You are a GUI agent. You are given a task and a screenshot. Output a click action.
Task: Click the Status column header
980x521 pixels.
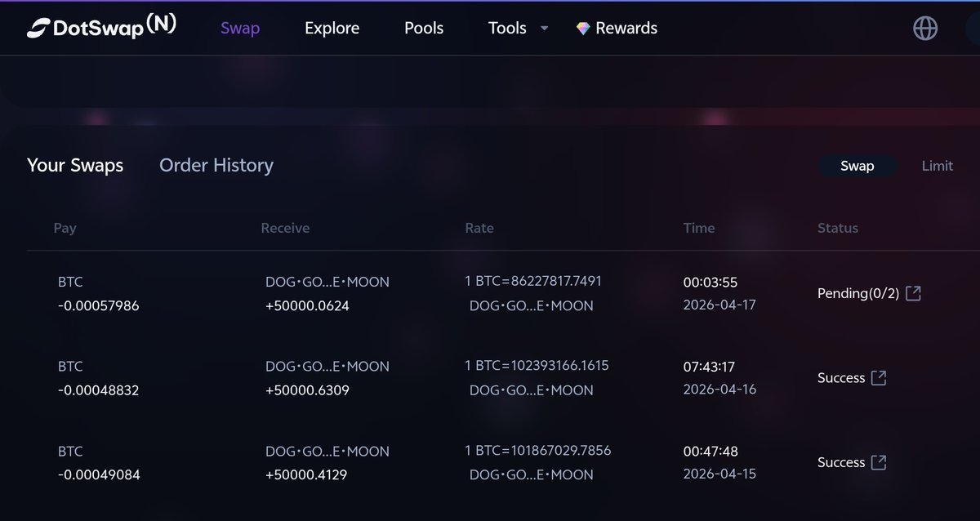(x=838, y=228)
